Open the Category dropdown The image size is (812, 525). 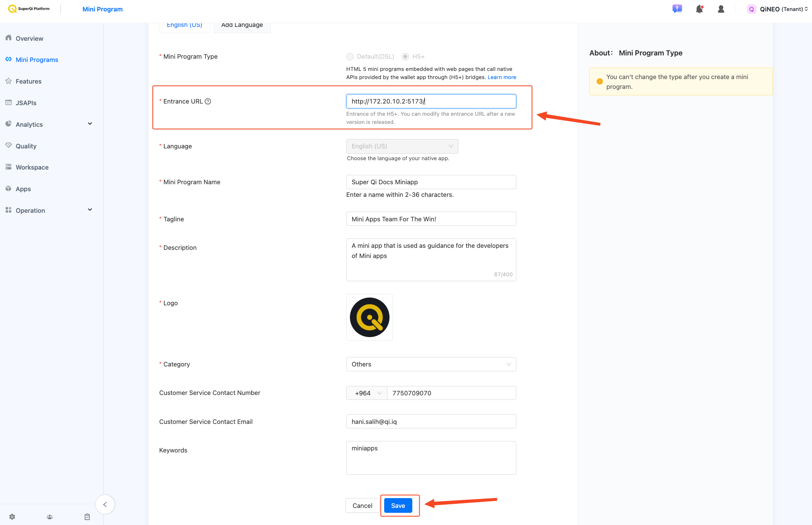431,364
